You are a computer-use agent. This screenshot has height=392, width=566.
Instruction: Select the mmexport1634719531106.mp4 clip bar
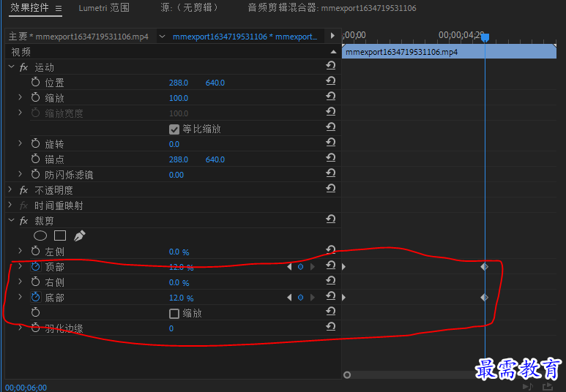pos(449,52)
